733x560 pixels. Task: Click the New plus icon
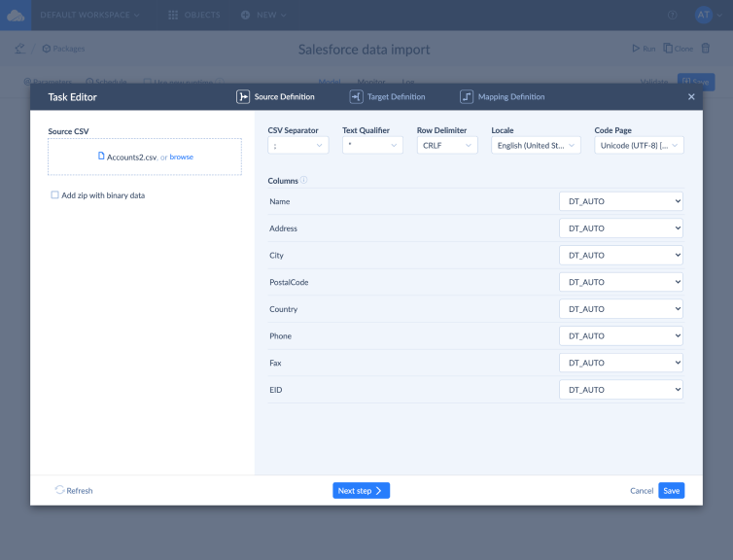[x=245, y=15]
